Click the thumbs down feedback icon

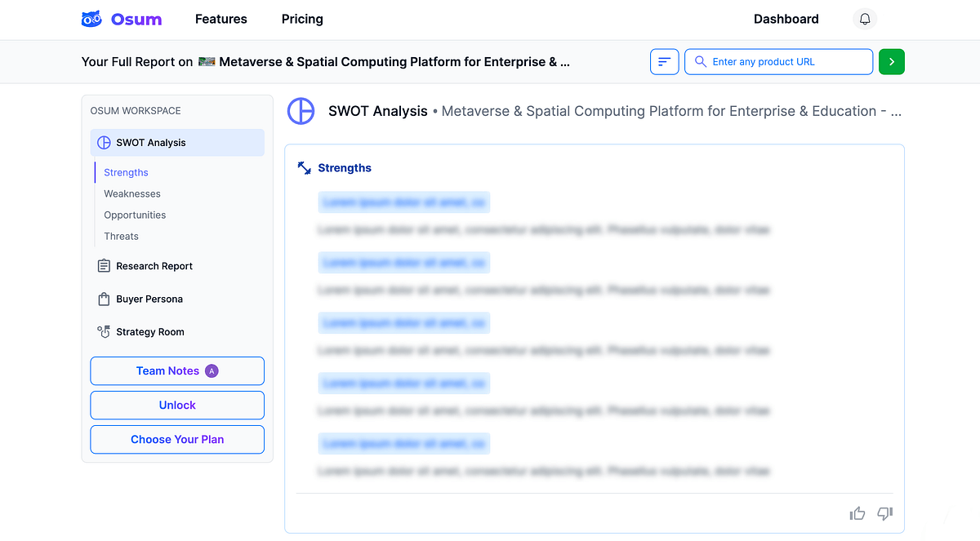884,513
